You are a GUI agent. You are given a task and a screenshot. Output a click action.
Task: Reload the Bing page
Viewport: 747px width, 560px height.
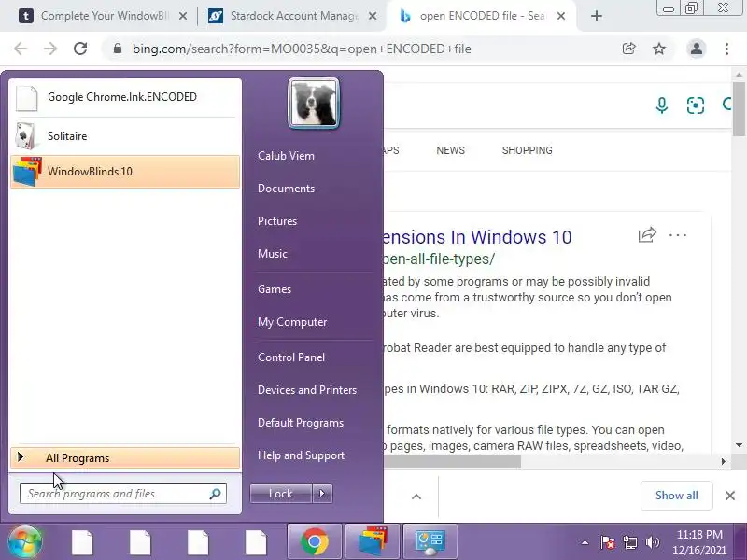click(x=80, y=49)
